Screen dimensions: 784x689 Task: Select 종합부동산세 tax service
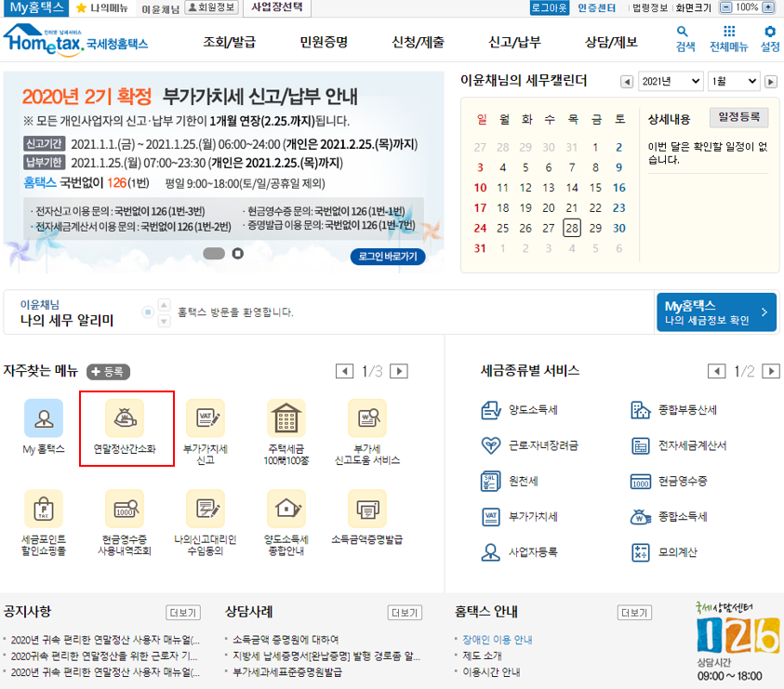673,410
